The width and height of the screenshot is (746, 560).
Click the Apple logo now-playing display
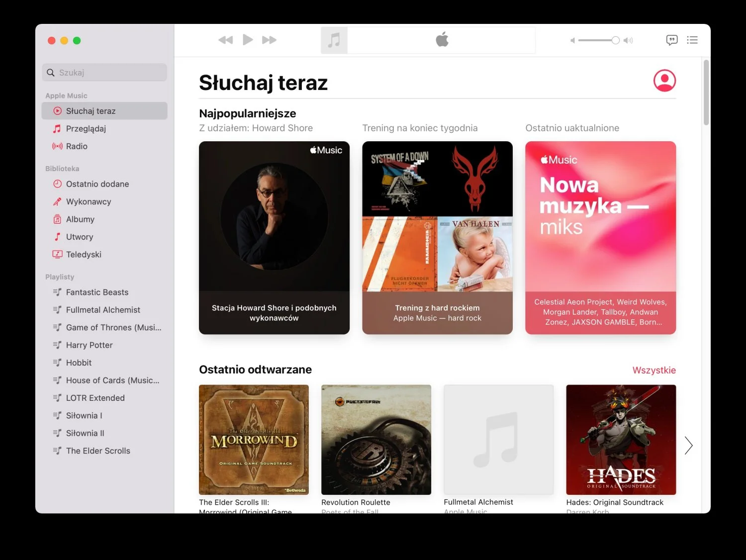click(442, 40)
